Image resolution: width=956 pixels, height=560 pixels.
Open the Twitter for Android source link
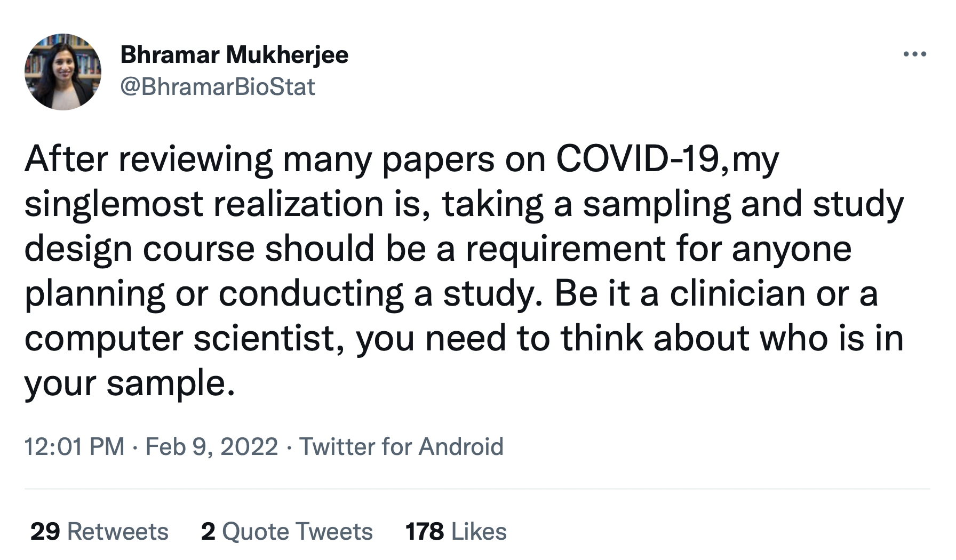click(x=401, y=446)
